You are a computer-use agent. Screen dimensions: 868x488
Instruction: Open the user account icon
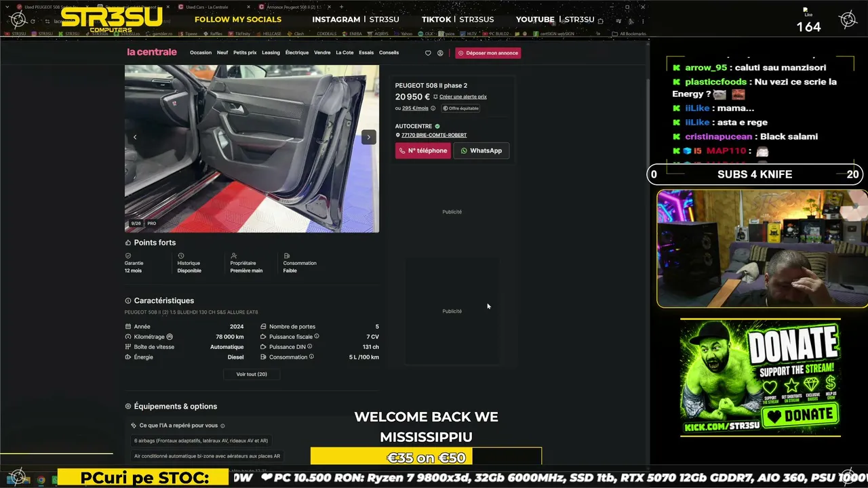pos(440,53)
